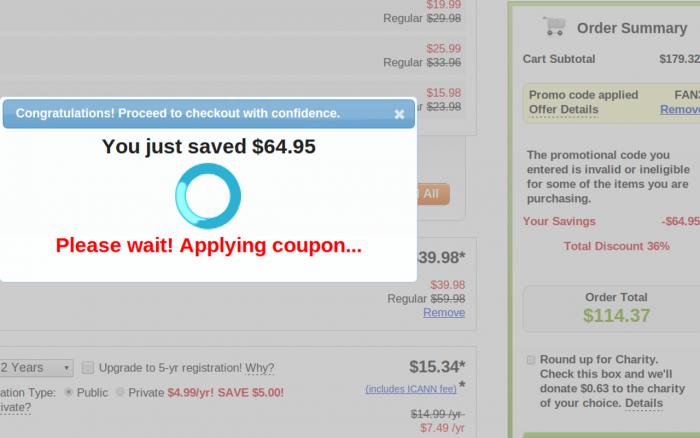Viewport: 700px width, 438px height.
Task: Open the 2 Years term dropdown
Action: point(36,367)
